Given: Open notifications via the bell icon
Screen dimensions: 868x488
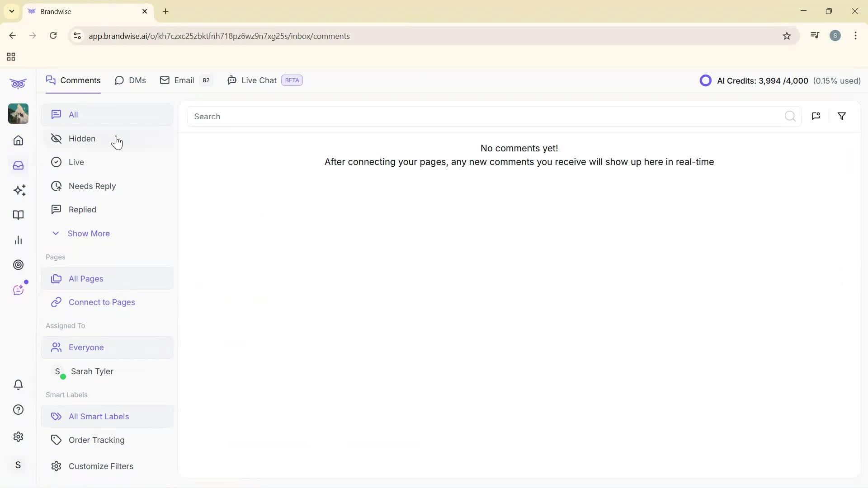Looking at the screenshot, I should point(18,385).
